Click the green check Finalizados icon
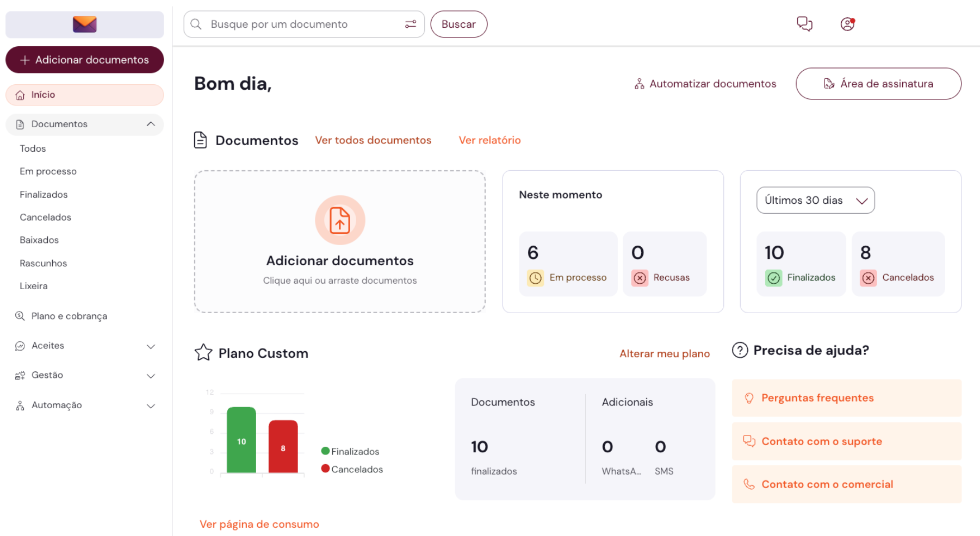The width and height of the screenshot is (980, 536). coord(773,278)
